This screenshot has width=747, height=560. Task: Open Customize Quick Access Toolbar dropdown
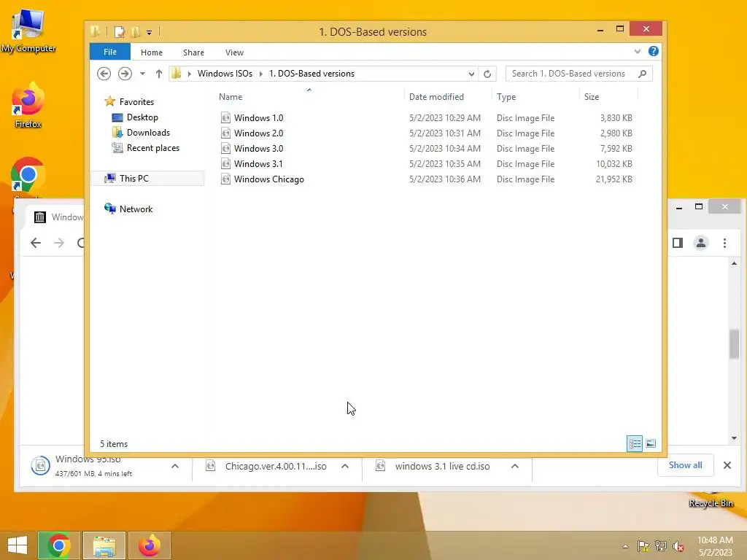tap(149, 32)
